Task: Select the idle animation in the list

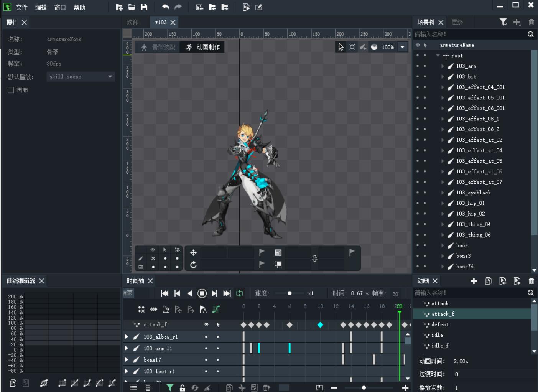Action: (x=437, y=335)
